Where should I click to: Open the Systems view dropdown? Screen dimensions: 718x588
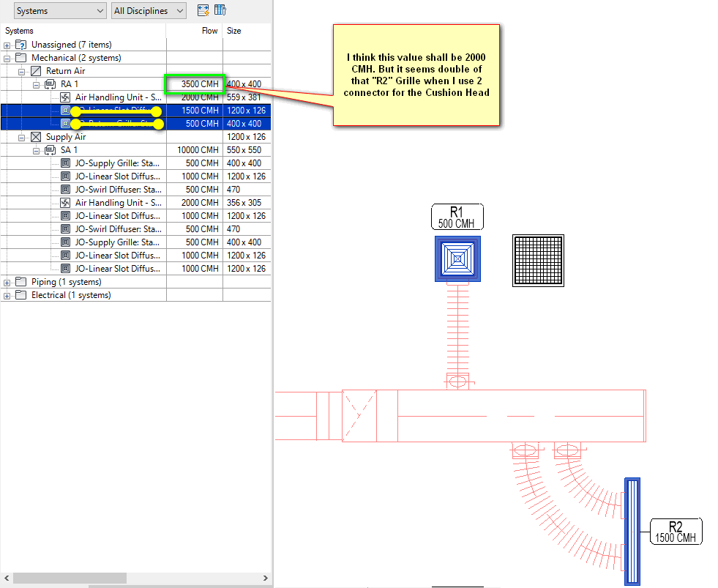[x=60, y=10]
